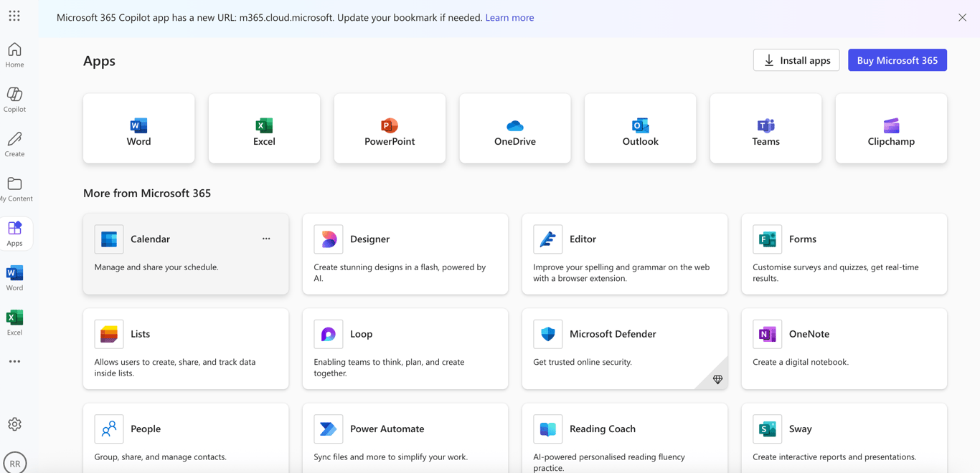Open the Calendar card options menu
The height and width of the screenshot is (473, 980).
pos(266,238)
